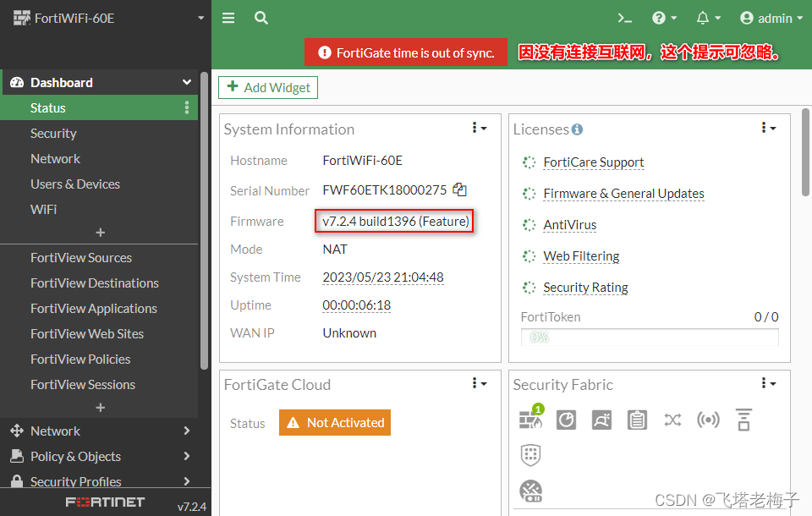Open Licenses widget options menu

(769, 128)
